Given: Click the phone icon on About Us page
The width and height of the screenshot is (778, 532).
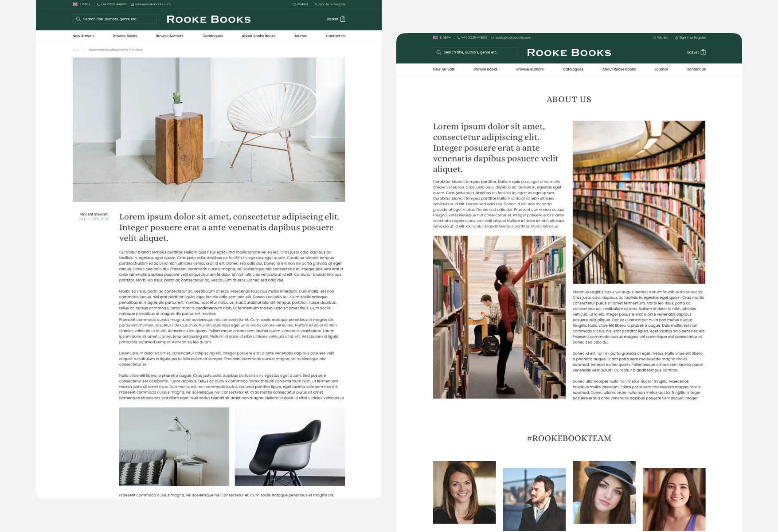Looking at the screenshot, I should coord(458,38).
